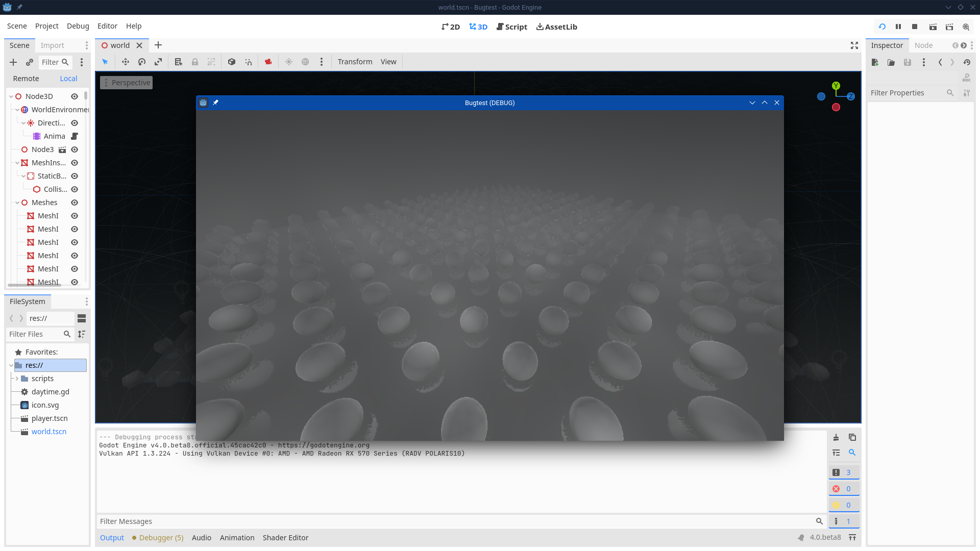The width and height of the screenshot is (980, 551).
Task: Click the red camera override icon
Action: coord(268,62)
